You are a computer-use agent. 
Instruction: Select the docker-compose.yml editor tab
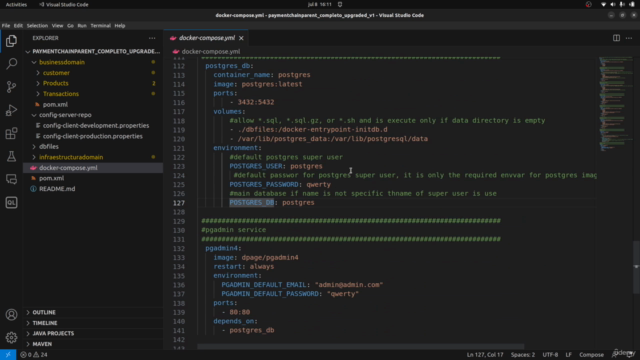click(206, 38)
